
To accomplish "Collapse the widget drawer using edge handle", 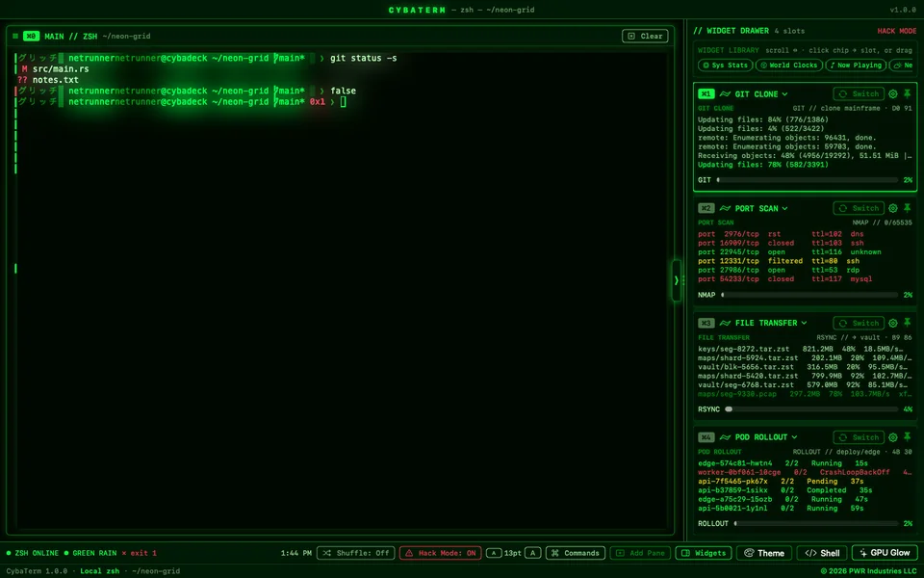I will pos(677,280).
